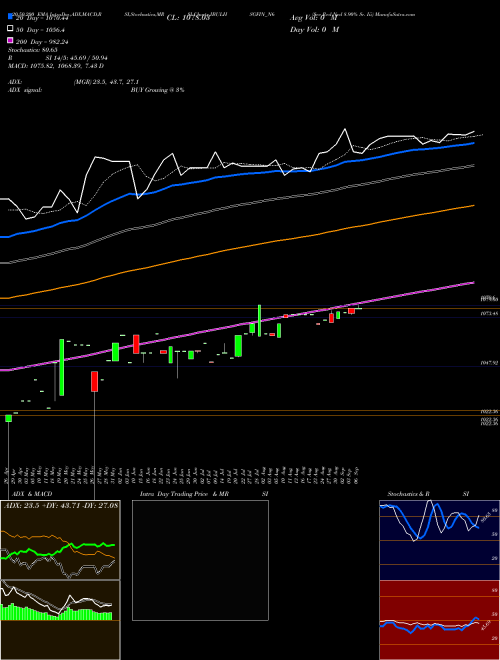Click the blue 20 Day EMA legend square
The image size is (500, 660).
[x=10, y=17]
